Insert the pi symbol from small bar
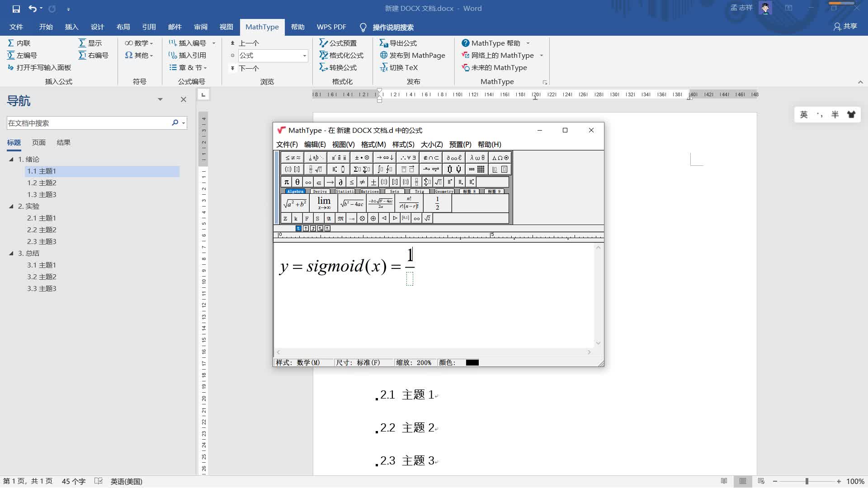This screenshot has width=868, height=488. [286, 182]
